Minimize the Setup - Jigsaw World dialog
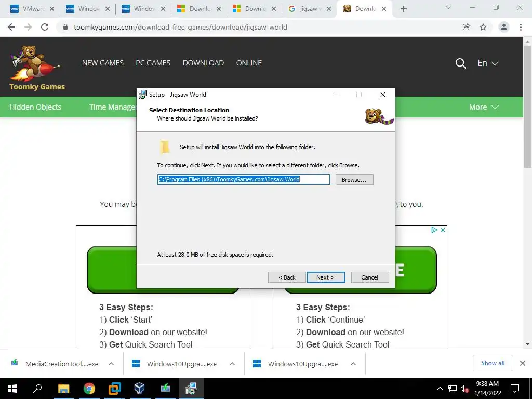 coord(336,95)
